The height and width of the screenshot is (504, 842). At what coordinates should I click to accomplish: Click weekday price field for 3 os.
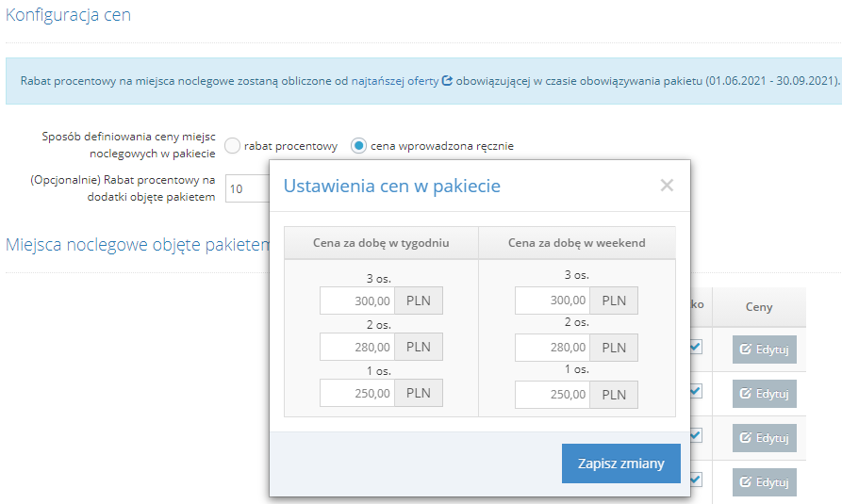(357, 301)
